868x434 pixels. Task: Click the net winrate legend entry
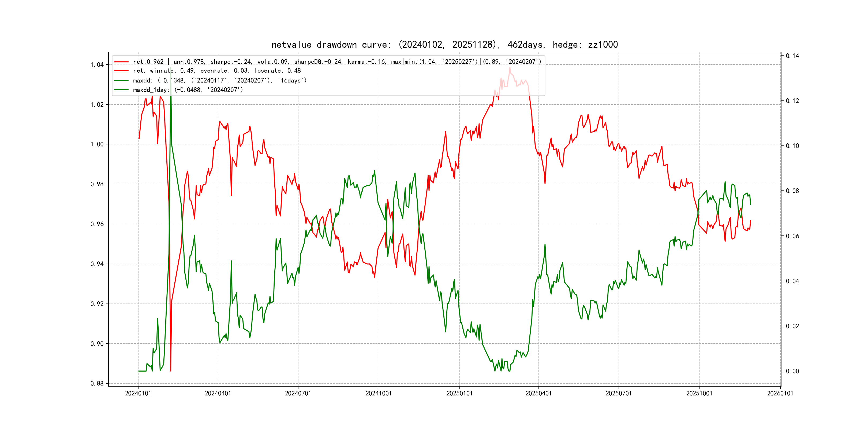coord(217,71)
